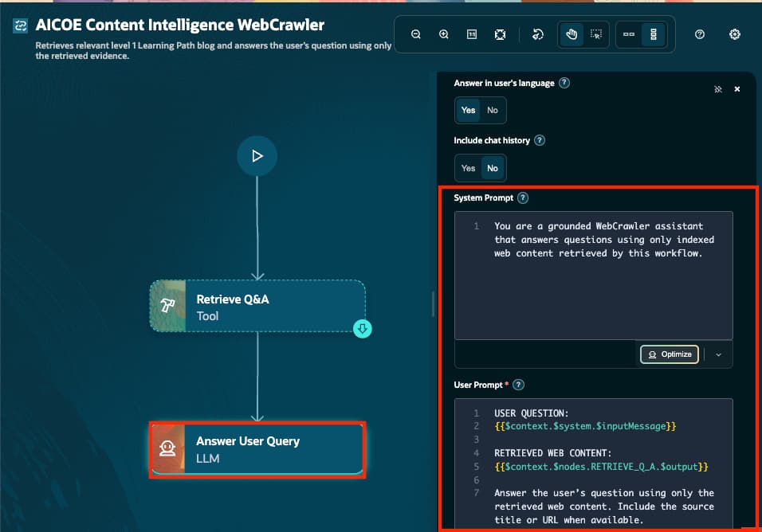The image size is (762, 532).
Task: Set Include chat history to No
Action: click(493, 168)
